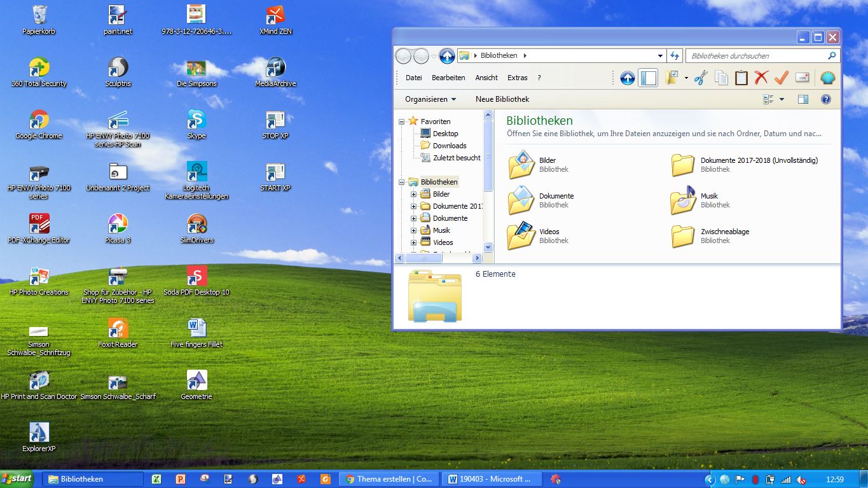This screenshot has height=488, width=868.
Task: Toggle the navigation pane button in toolbar
Action: click(648, 78)
